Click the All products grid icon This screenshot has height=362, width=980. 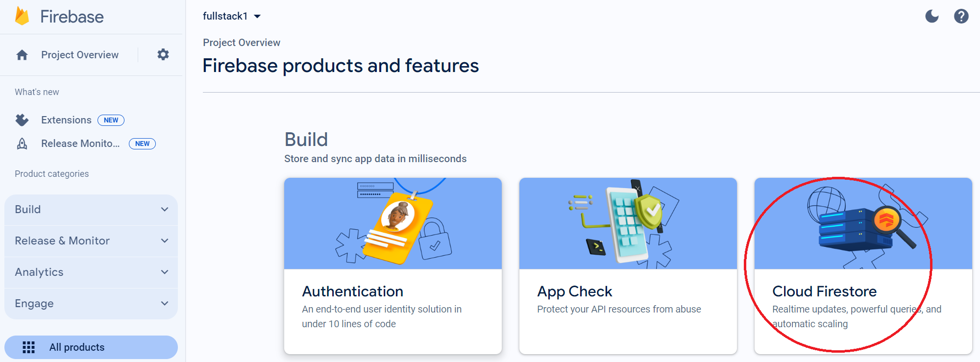click(x=29, y=347)
